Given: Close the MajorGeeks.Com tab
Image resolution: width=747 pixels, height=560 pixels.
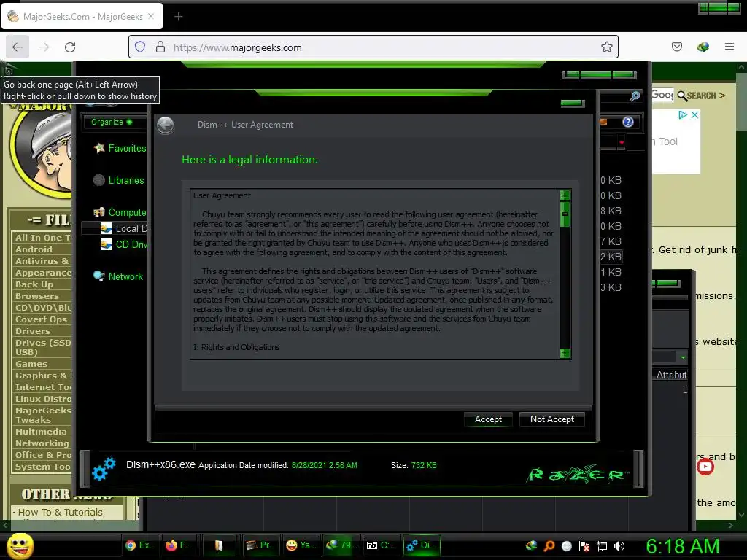Looking at the screenshot, I should (x=151, y=16).
